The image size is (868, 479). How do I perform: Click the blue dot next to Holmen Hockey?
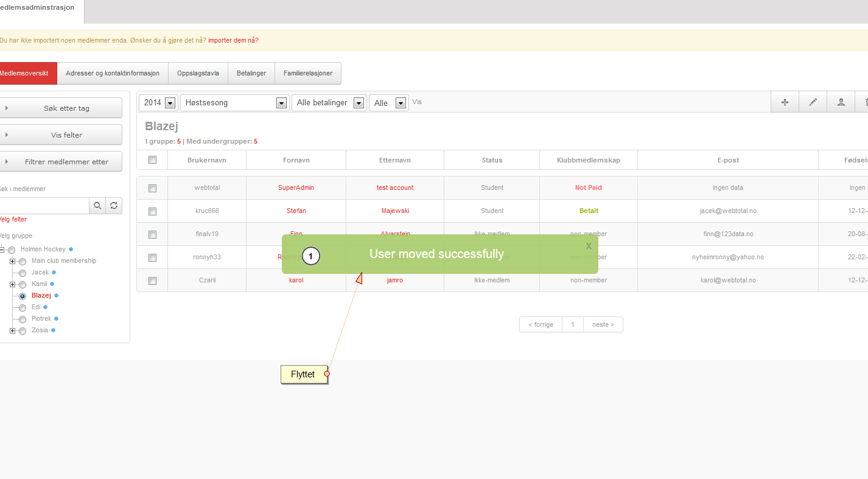point(71,249)
